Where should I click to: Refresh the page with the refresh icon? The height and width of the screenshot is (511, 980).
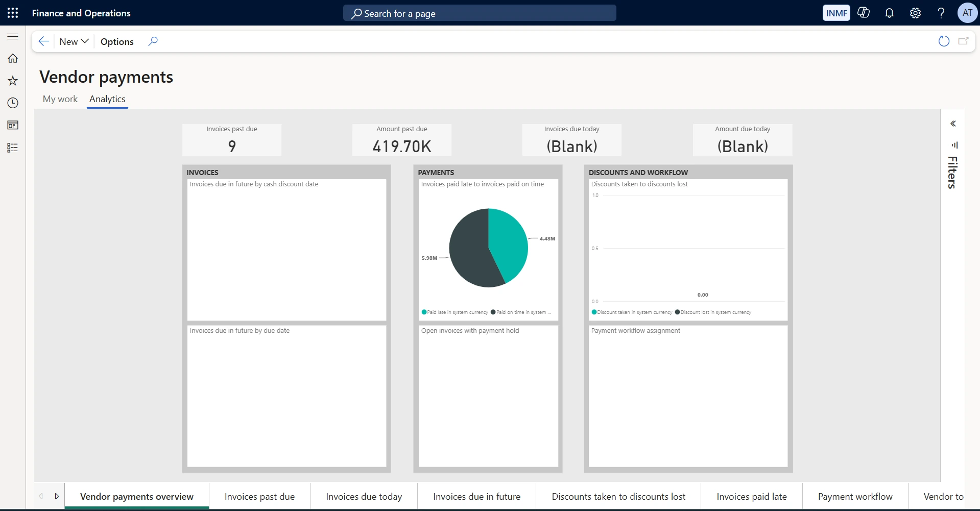[944, 41]
